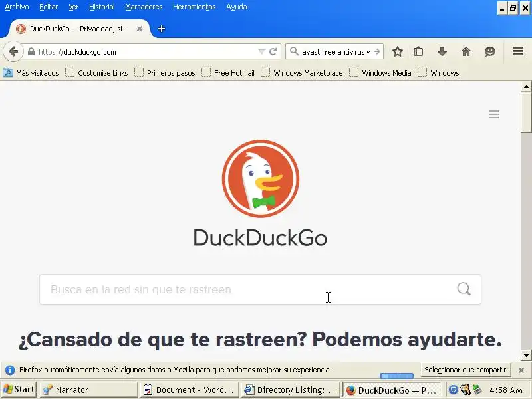The image size is (532, 399).
Task: Reload the page with refresh icon
Action: click(x=273, y=52)
